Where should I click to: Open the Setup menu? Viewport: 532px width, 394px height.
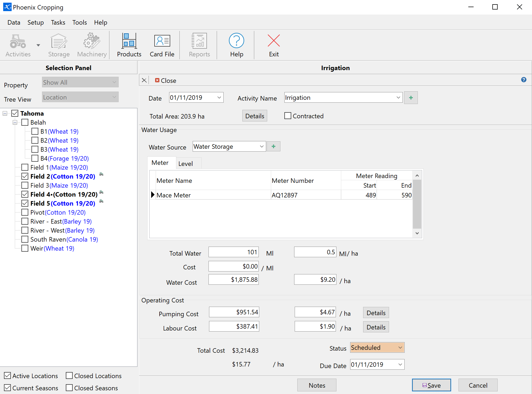pyautogui.click(x=35, y=22)
